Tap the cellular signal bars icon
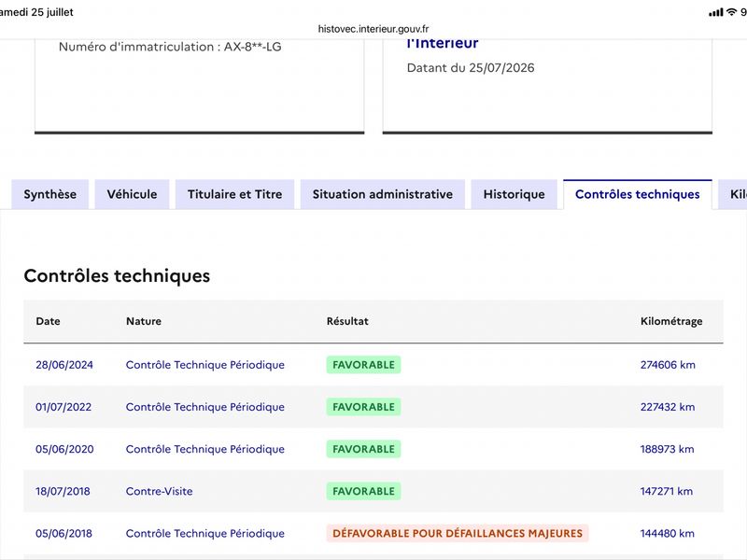 point(715,12)
